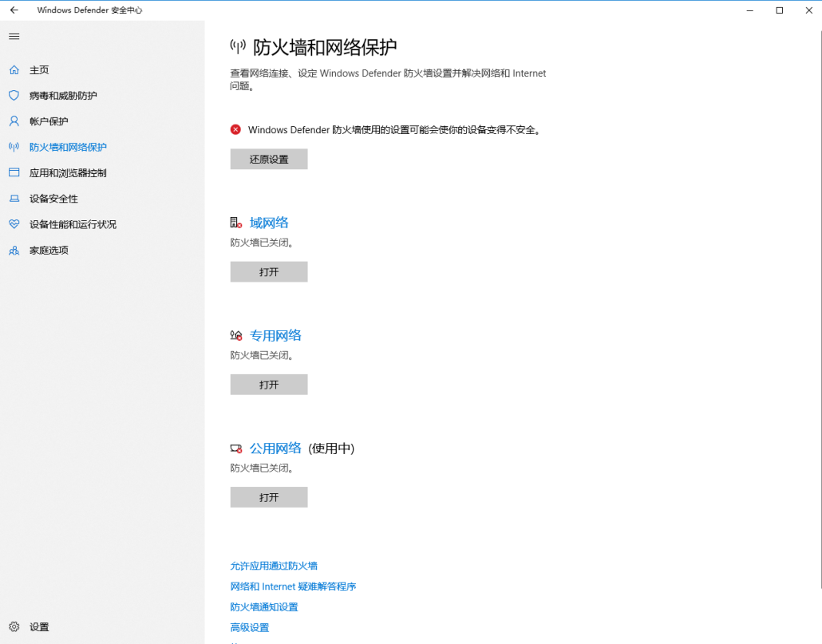This screenshot has height=644, width=822.
Task: Click the antenna icon for 防火墙和网络保护 in sidebar
Action: tap(14, 147)
